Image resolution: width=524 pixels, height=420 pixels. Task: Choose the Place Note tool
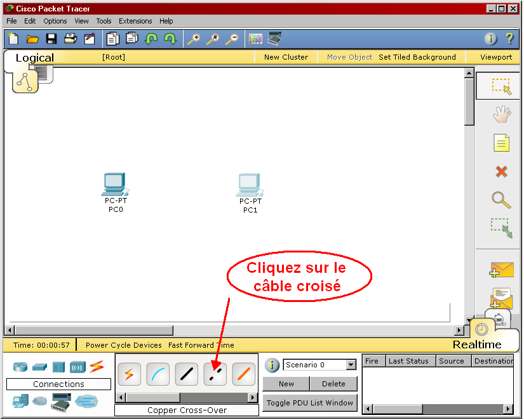pyautogui.click(x=502, y=143)
